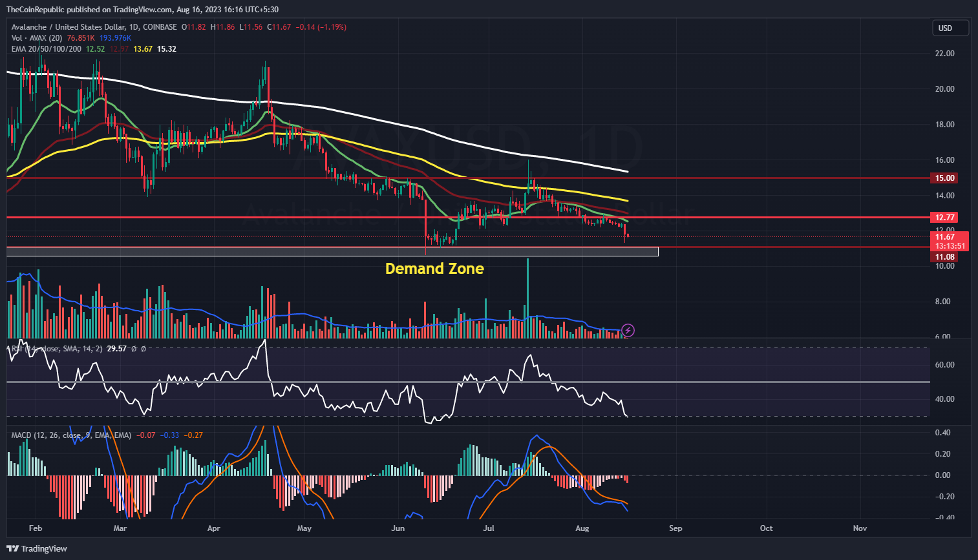Select the MACD (12, 26, close, 9) legend
The image size is (978, 560).
point(71,435)
